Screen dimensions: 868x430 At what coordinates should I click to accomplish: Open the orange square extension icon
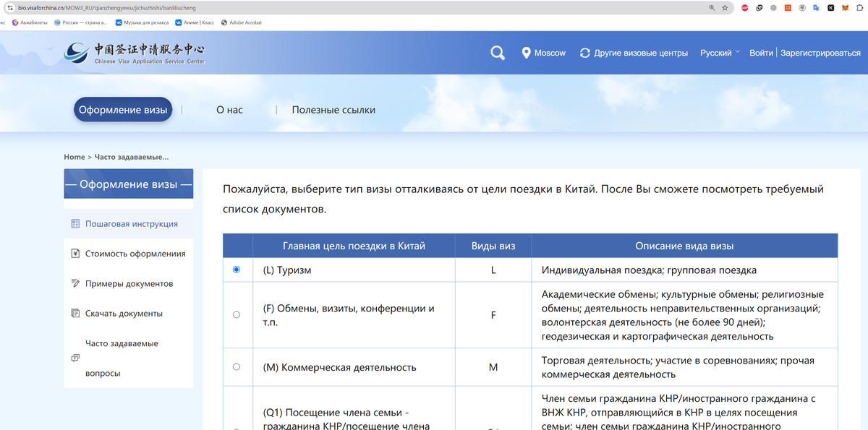click(788, 8)
